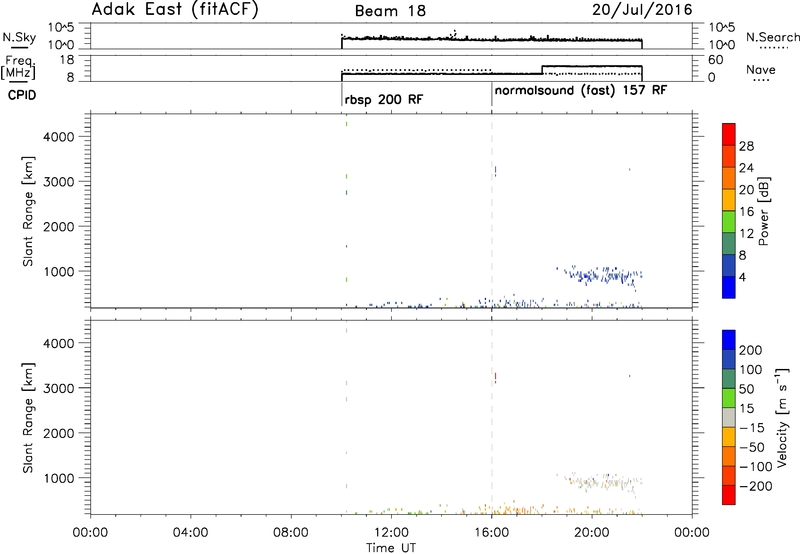This screenshot has width=800, height=554.
Task: Click the red segment of Power colorbar
Action: [x=729, y=134]
